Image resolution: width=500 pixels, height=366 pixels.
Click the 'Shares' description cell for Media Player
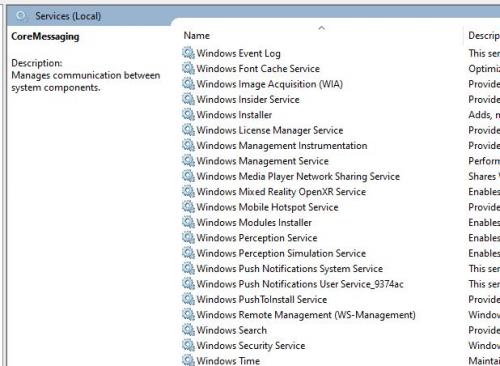(x=484, y=176)
